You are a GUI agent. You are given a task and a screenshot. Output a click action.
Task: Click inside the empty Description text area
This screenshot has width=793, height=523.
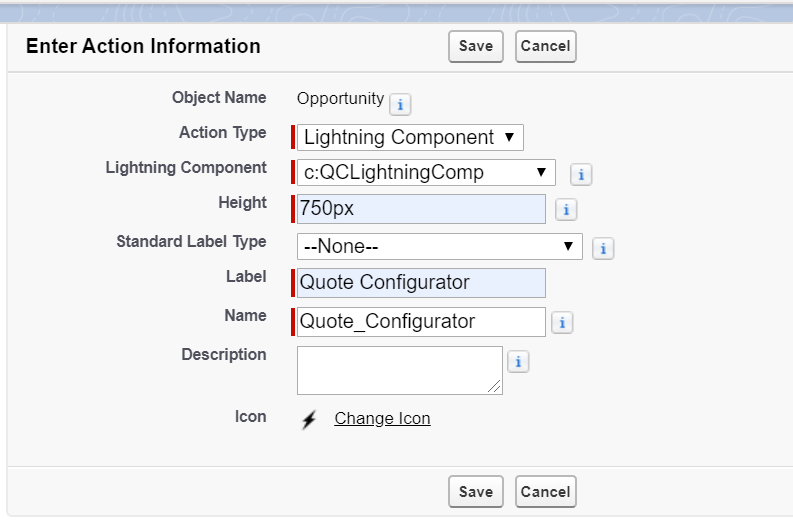point(399,369)
